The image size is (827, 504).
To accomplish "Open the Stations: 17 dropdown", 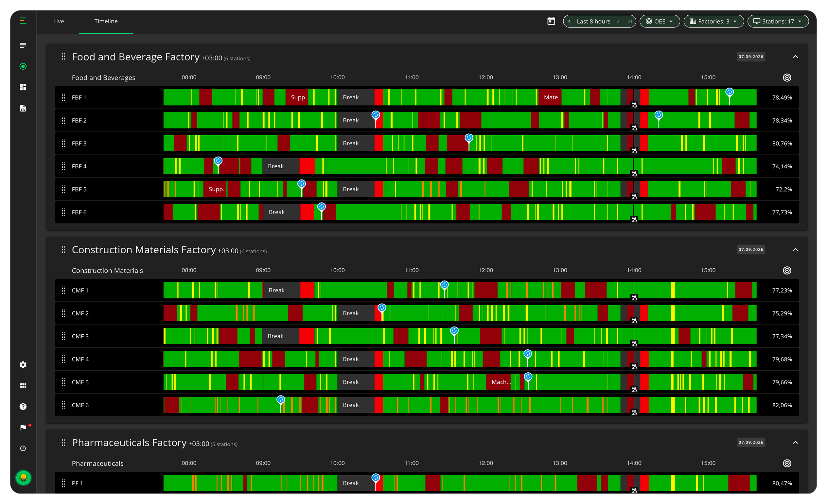I will point(778,21).
